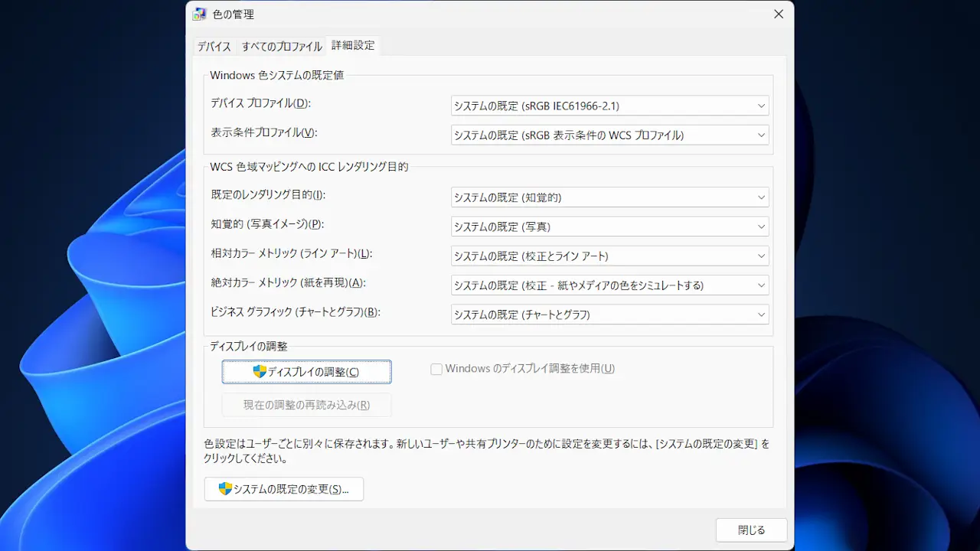Switch to the デバイス tab
Image resolution: width=980 pixels, height=551 pixels.
(x=214, y=47)
